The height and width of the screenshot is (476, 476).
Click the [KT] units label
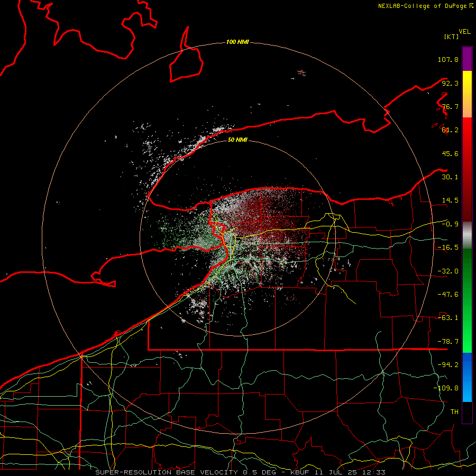[x=452, y=36]
